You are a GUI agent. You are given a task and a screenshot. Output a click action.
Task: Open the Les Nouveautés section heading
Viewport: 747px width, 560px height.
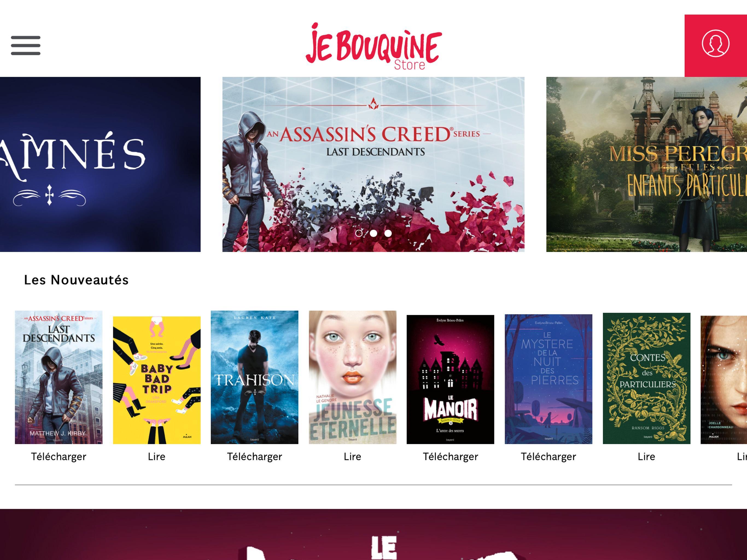point(76,280)
